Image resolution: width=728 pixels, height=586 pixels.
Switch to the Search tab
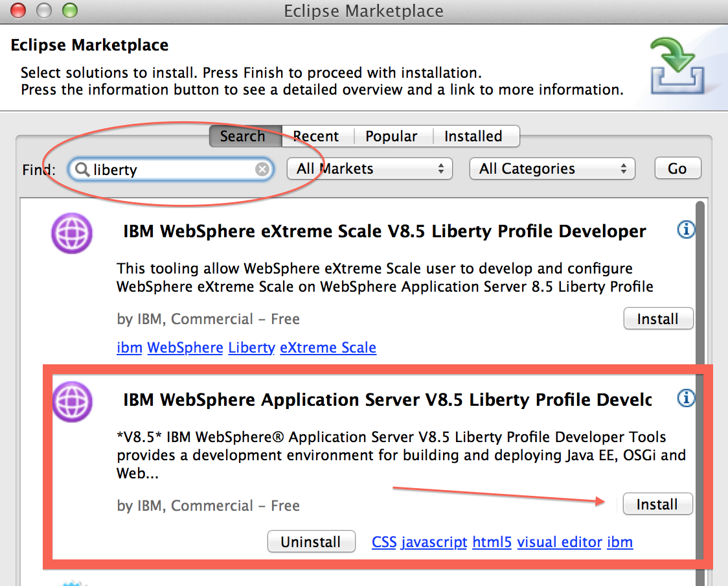[x=245, y=136]
